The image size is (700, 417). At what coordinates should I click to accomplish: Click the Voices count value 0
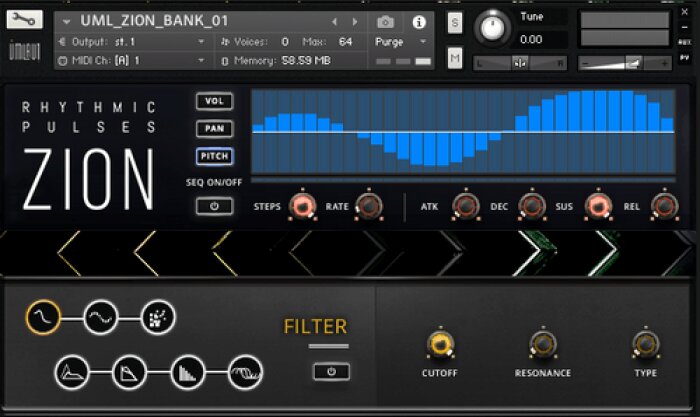285,42
